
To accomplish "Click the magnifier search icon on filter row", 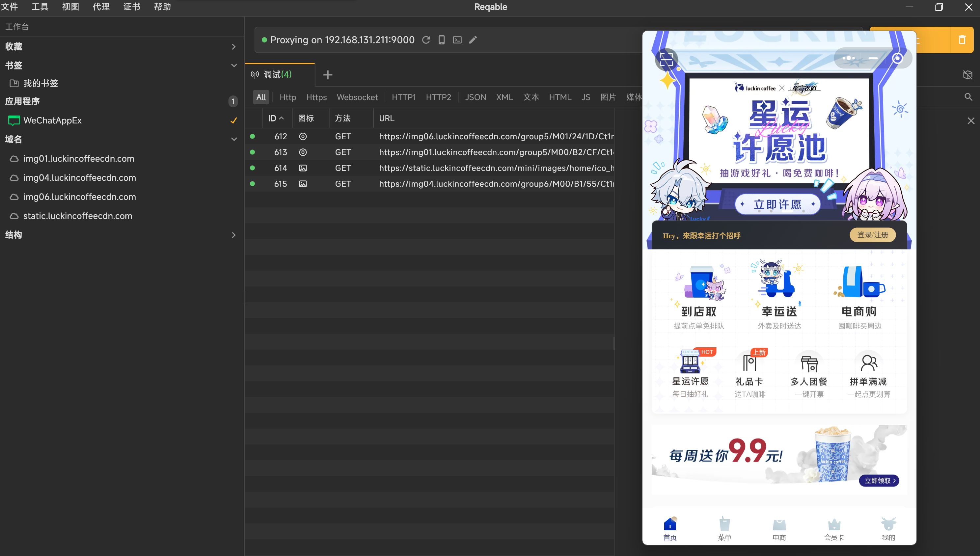I will tap(968, 97).
